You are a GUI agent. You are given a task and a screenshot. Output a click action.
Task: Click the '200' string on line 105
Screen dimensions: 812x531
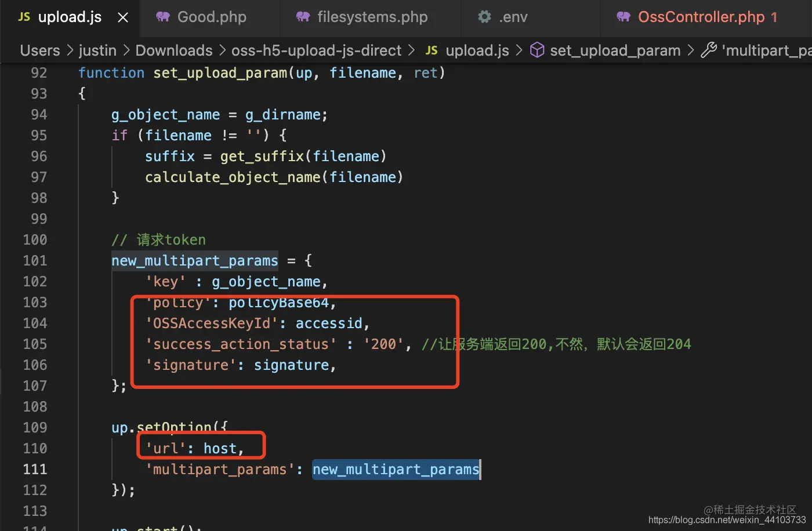coord(384,344)
